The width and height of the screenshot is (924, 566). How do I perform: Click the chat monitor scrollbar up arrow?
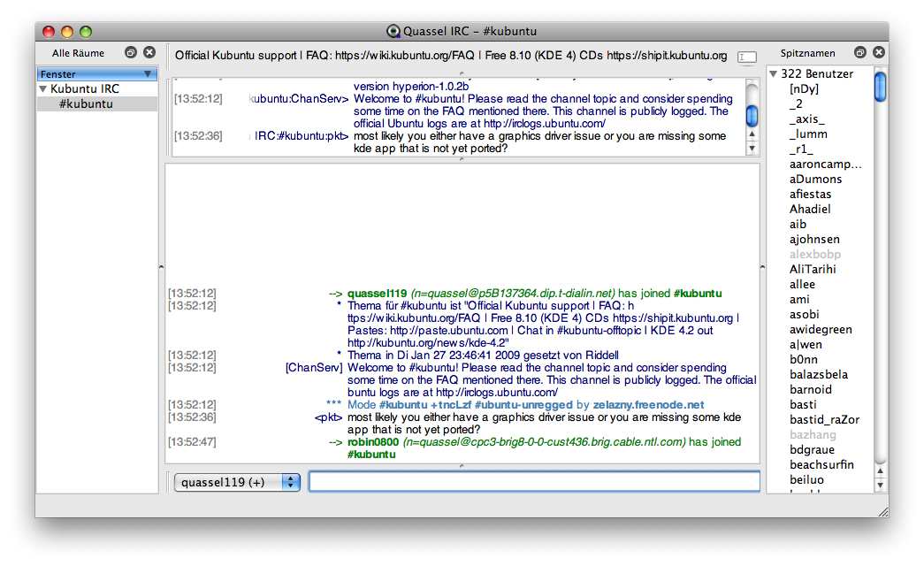(752, 134)
